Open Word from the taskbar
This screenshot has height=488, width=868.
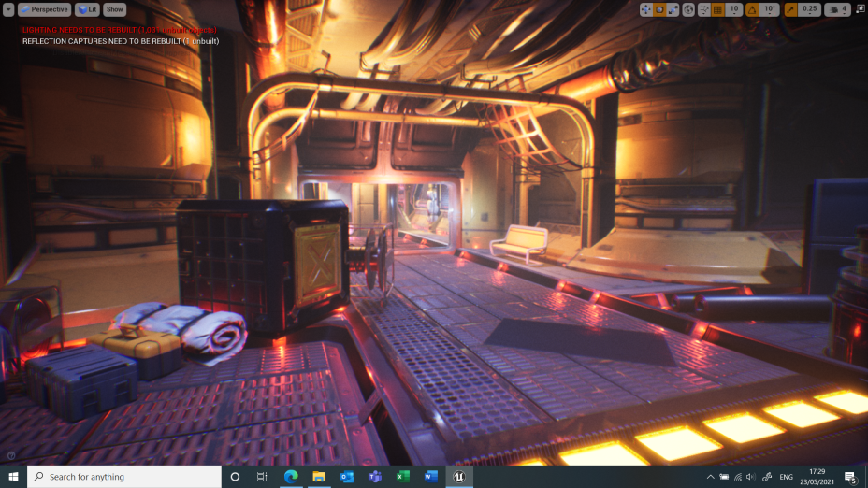point(430,477)
